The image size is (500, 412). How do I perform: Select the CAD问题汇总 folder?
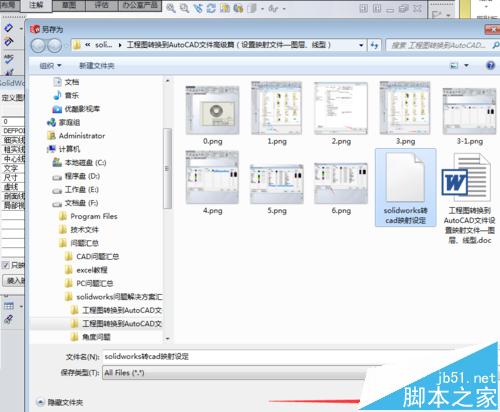coord(92,256)
